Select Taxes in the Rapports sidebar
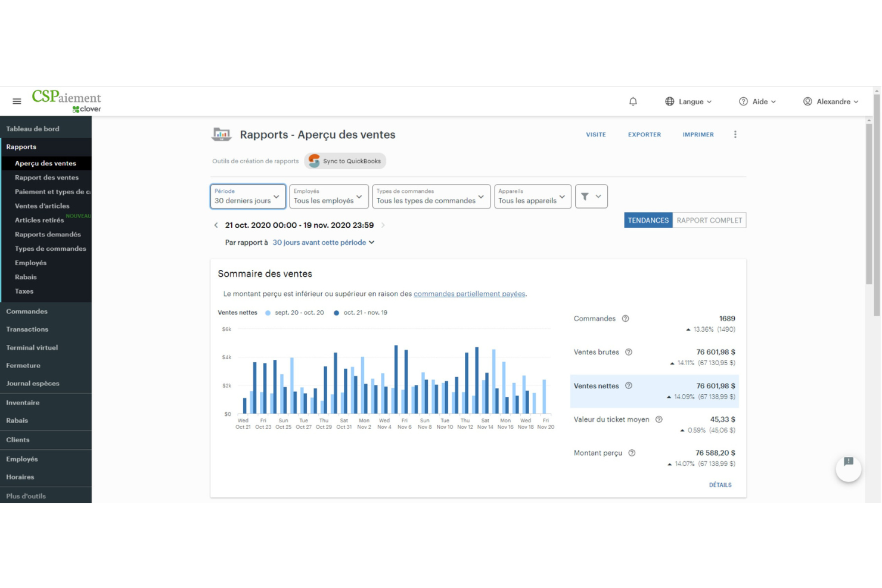 pyautogui.click(x=24, y=291)
